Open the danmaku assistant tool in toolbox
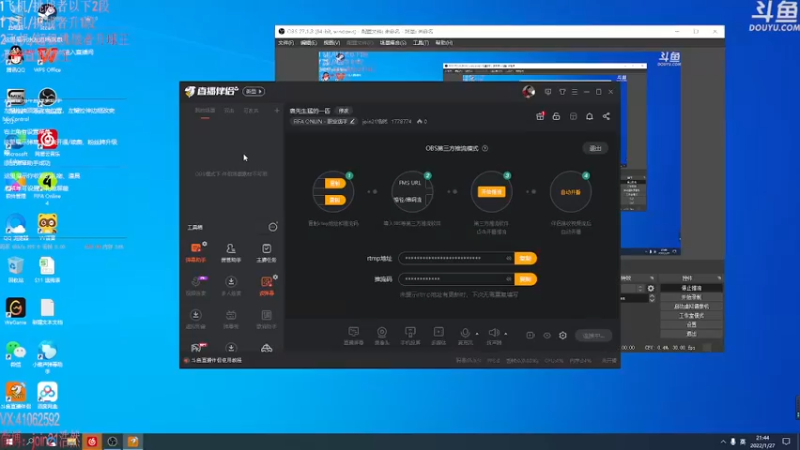 [x=196, y=252]
